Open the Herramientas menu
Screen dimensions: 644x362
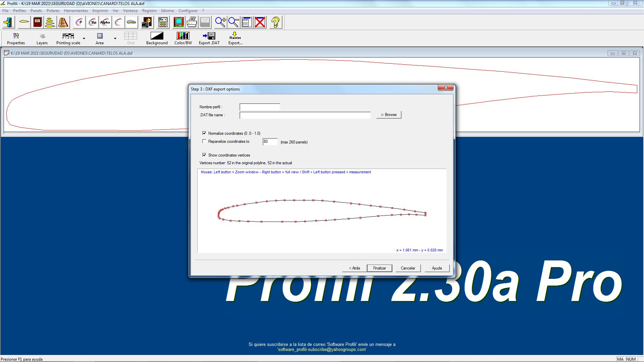coord(76,11)
